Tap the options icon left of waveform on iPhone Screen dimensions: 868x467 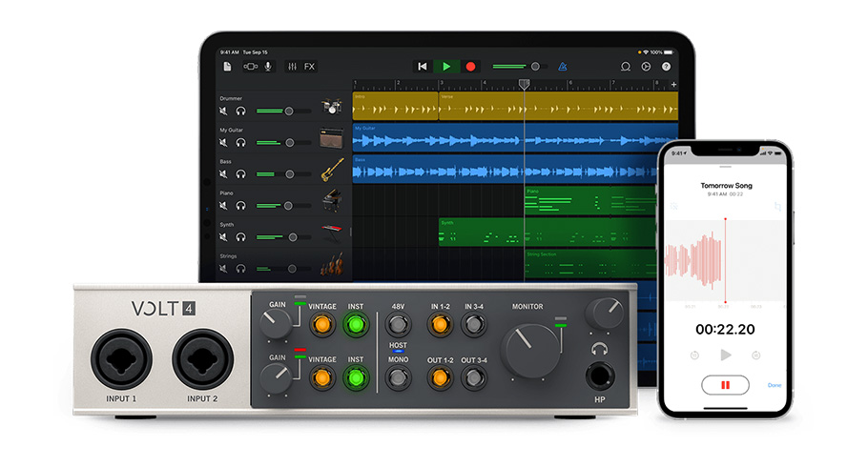pyautogui.click(x=673, y=207)
